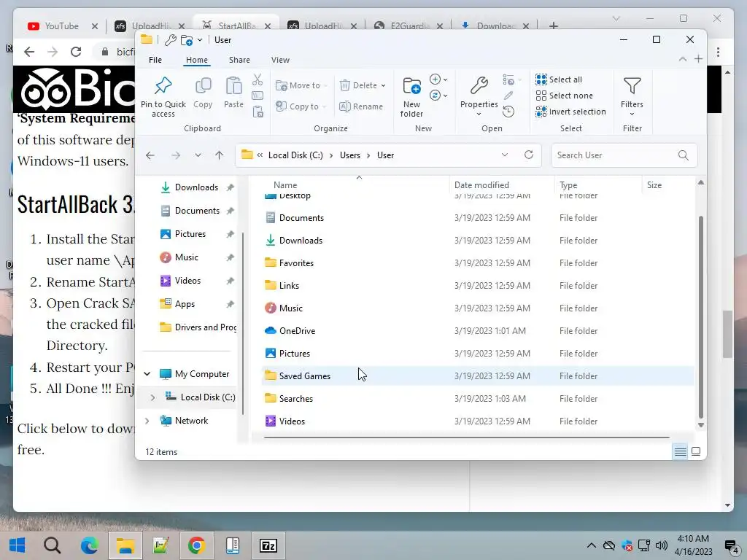
Task: Open Delete dropdown arrow
Action: (x=383, y=86)
